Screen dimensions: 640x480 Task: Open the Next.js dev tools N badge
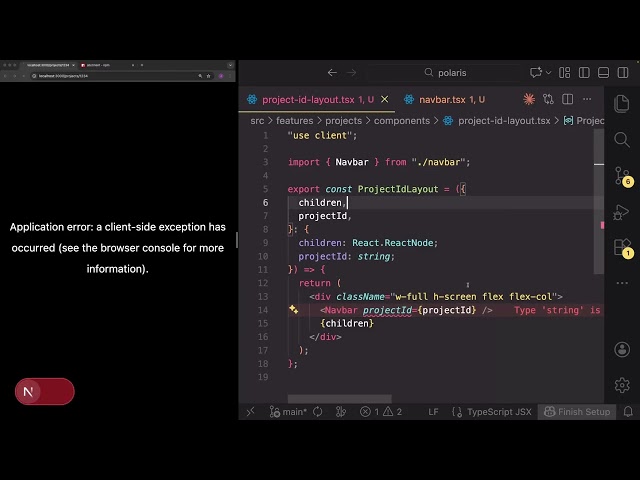(x=28, y=391)
